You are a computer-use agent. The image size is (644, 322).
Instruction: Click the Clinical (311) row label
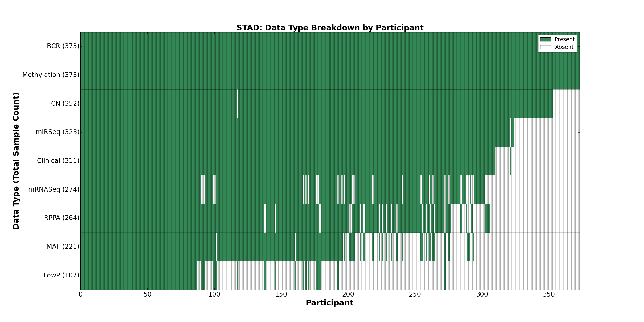[58, 161]
